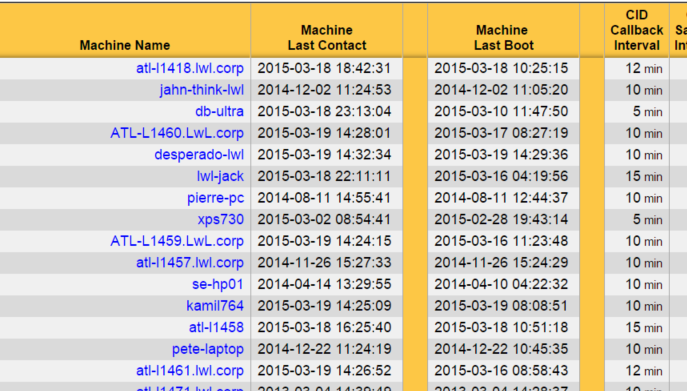Open the atl-l1461.lwl.corp link
The image size is (687, 391).
pos(190,371)
